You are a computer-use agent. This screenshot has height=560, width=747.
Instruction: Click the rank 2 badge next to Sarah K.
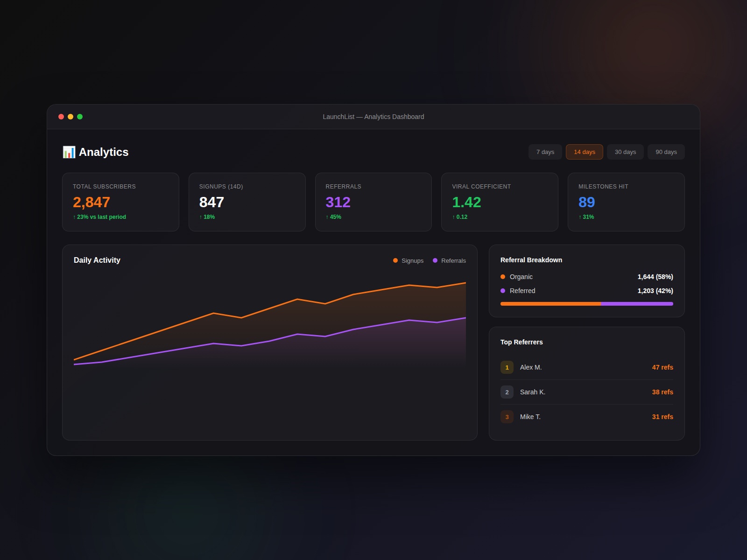tap(507, 392)
